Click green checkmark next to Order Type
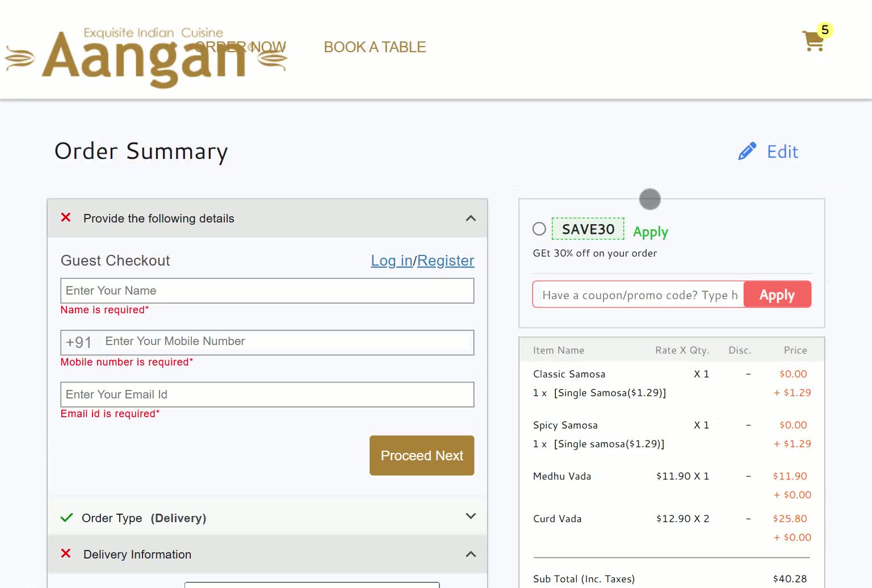Screen dimensions: 872x588 [66, 518]
